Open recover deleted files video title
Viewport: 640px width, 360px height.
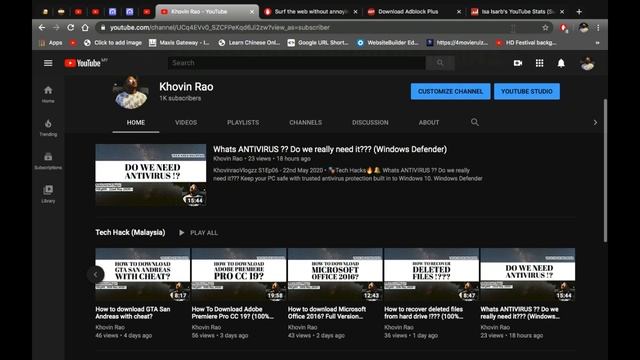424,313
